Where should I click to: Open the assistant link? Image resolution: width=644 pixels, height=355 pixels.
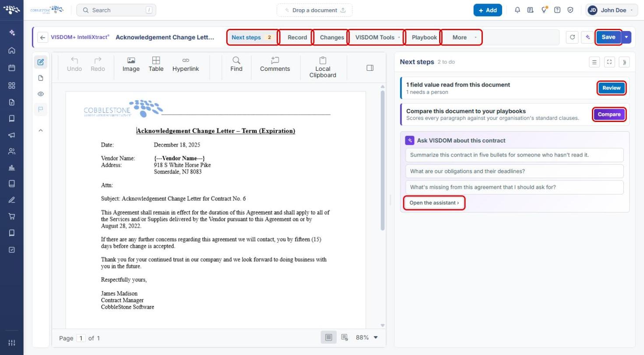point(434,203)
